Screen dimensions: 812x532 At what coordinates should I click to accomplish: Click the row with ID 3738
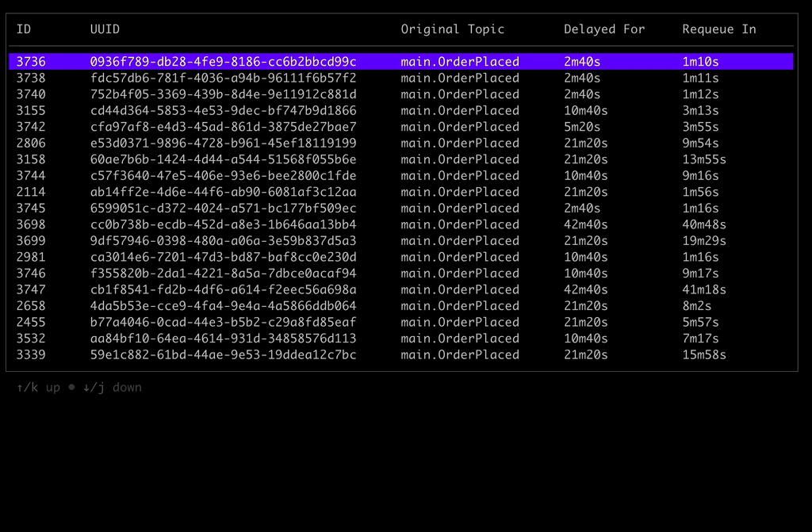[x=400, y=78]
